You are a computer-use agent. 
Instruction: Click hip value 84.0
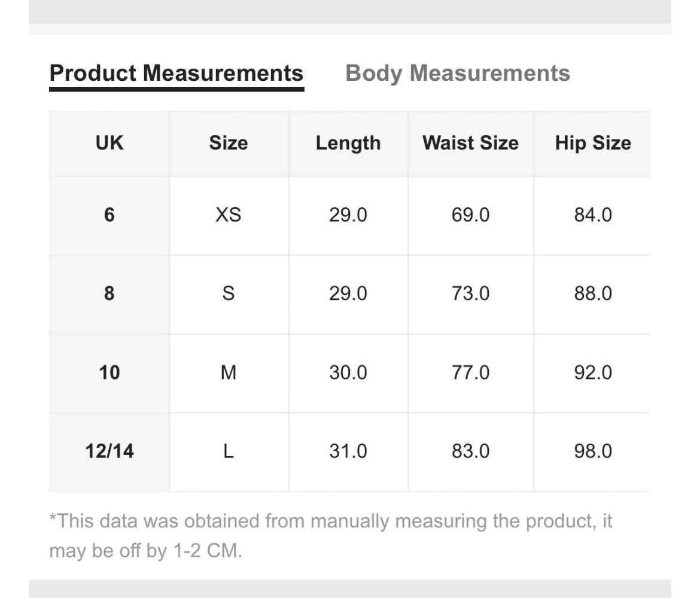click(593, 215)
